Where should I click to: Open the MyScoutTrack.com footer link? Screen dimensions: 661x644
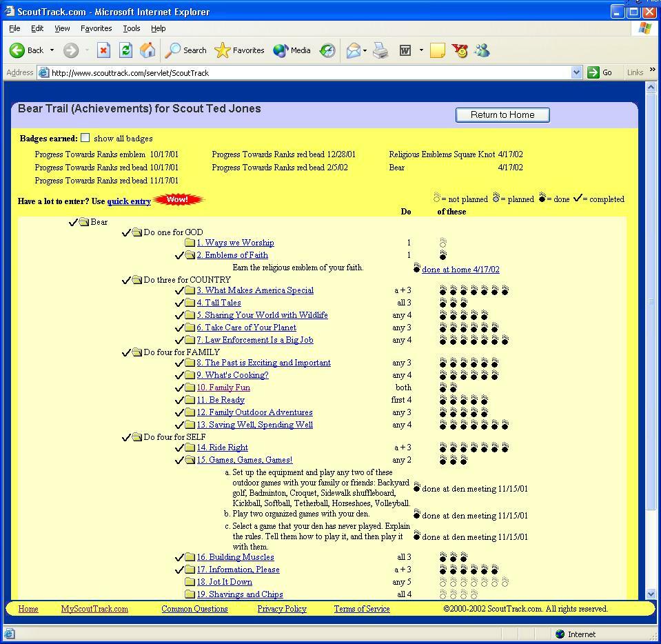click(x=94, y=609)
